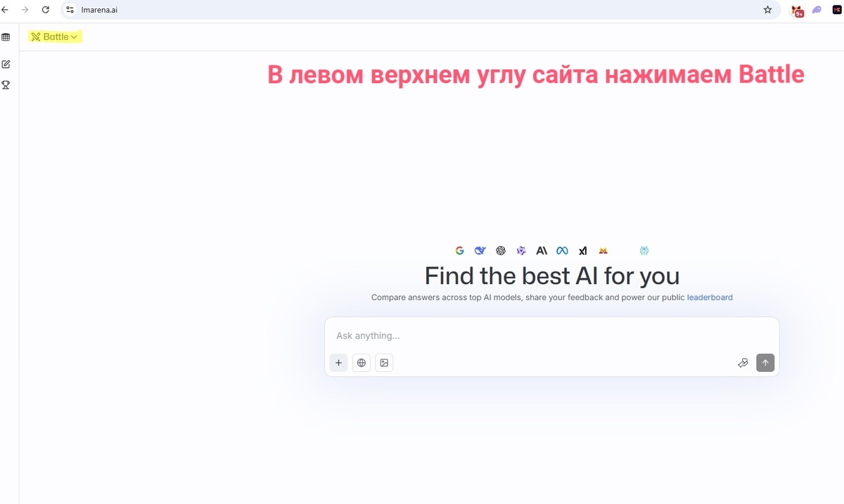Click the orange Mistral logo
844x504 pixels.
coord(603,250)
